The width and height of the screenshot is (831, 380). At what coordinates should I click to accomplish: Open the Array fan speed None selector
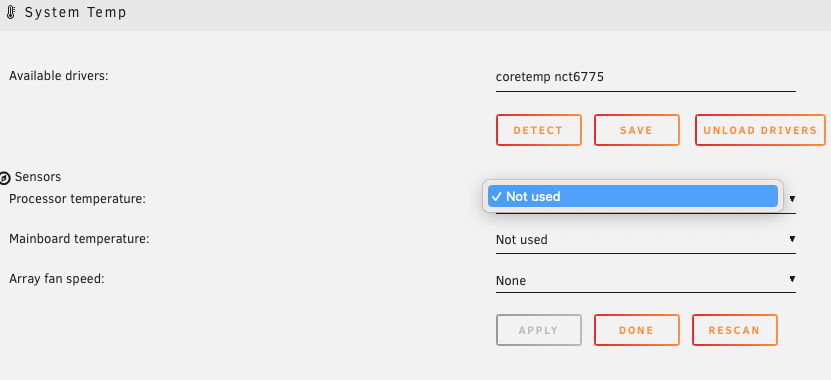(x=646, y=280)
